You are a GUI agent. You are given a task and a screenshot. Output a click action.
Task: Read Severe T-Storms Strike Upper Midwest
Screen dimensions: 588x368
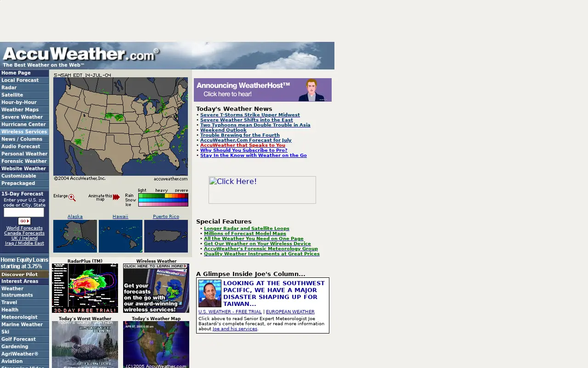click(x=250, y=115)
